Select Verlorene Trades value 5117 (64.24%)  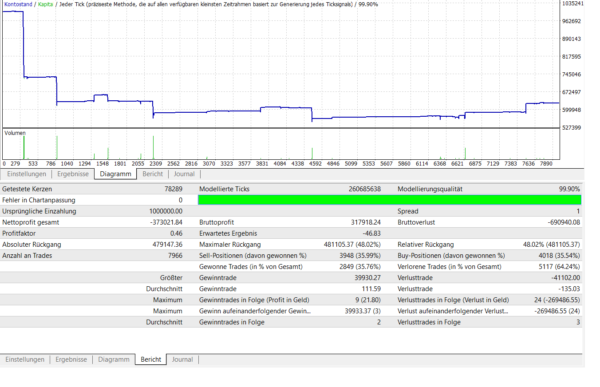(x=559, y=266)
